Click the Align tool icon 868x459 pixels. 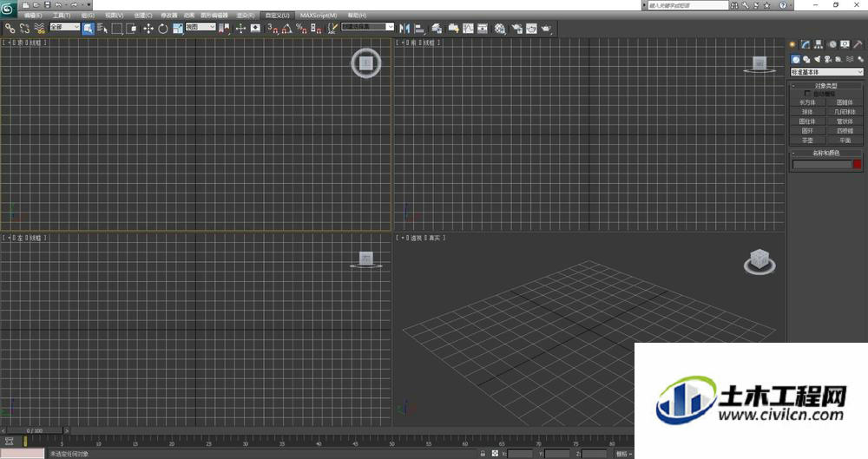[419, 29]
